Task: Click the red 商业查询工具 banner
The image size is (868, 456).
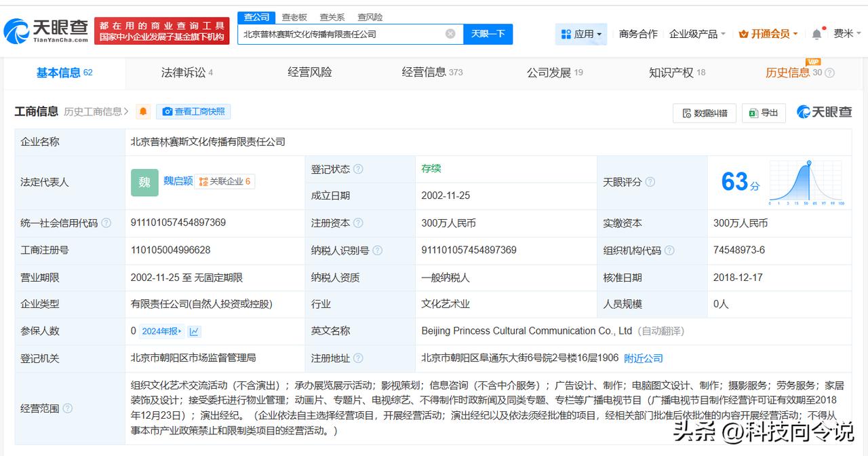Action: click(x=162, y=31)
